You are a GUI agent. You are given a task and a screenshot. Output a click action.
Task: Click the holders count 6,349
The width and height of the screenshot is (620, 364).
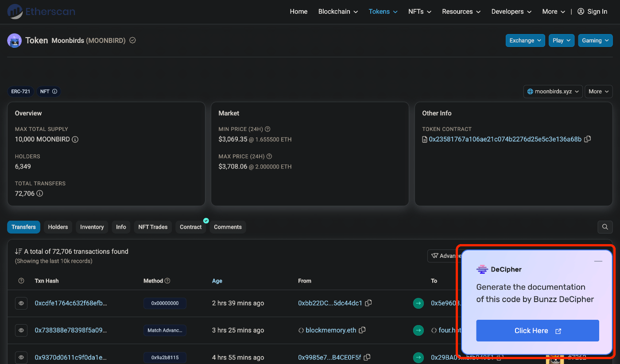pyautogui.click(x=23, y=167)
